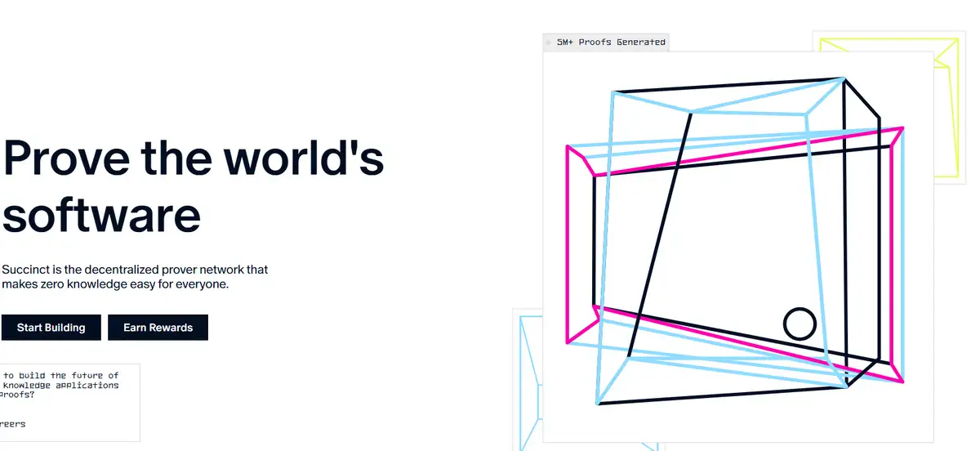This screenshot has height=451, width=980.
Task: Click the Succinct decentralized prover network description
Action: [x=135, y=277]
